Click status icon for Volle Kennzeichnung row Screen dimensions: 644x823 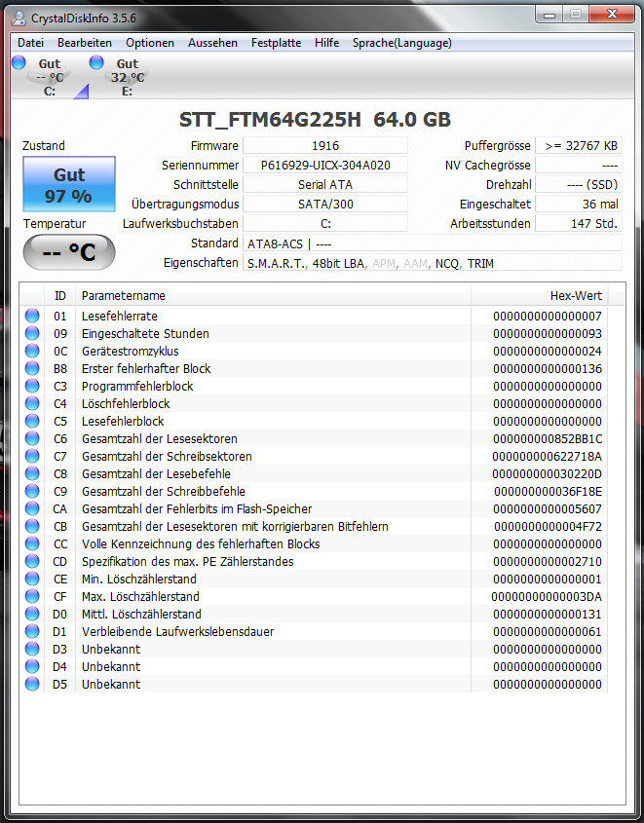click(32, 543)
